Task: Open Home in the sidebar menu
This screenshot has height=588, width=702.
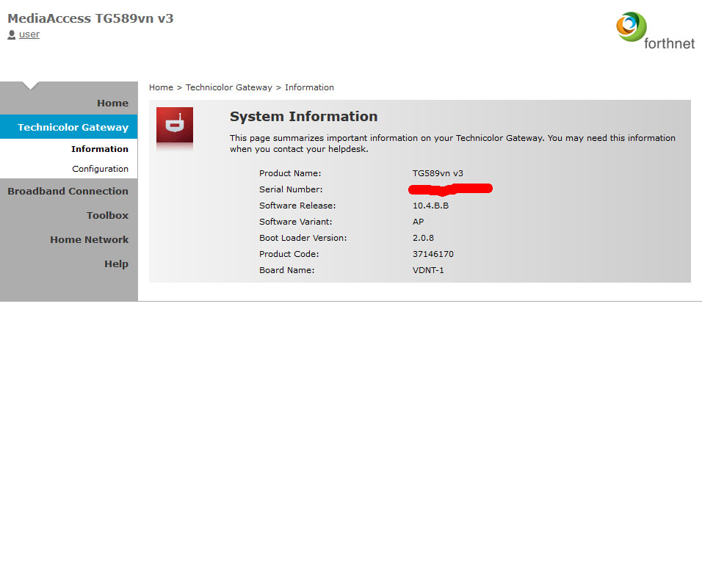Action: [113, 104]
